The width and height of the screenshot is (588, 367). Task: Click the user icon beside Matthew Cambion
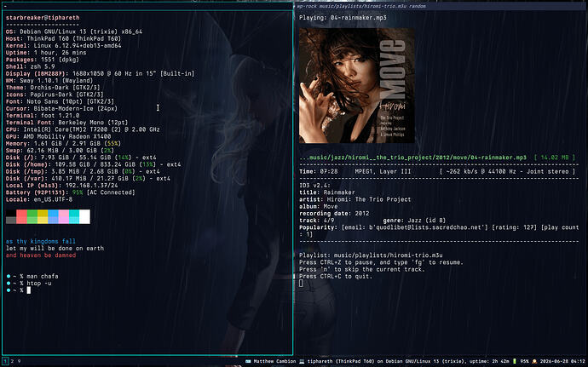[x=248, y=361]
